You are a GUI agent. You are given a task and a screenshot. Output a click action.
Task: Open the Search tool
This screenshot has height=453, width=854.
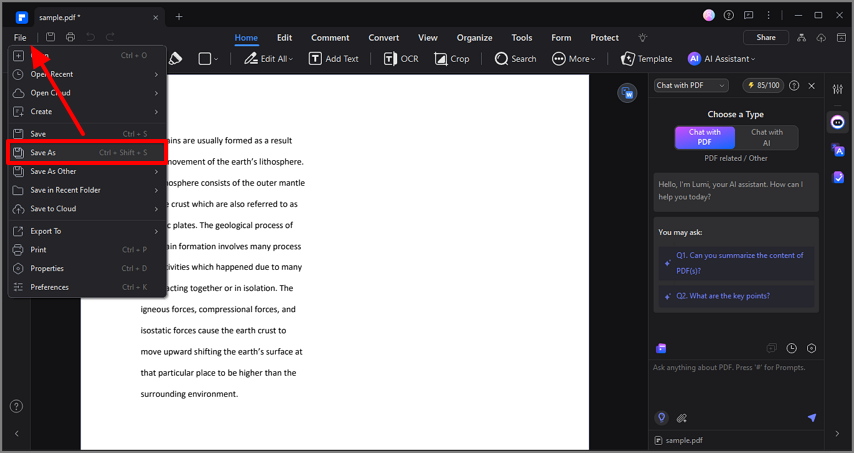tap(515, 59)
